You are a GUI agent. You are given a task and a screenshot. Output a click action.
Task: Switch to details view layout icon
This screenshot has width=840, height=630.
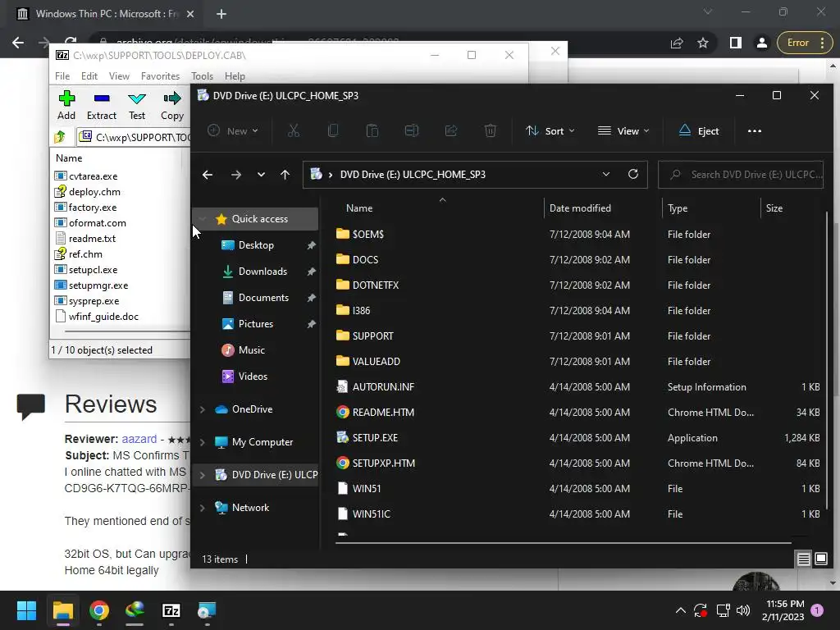click(803, 559)
